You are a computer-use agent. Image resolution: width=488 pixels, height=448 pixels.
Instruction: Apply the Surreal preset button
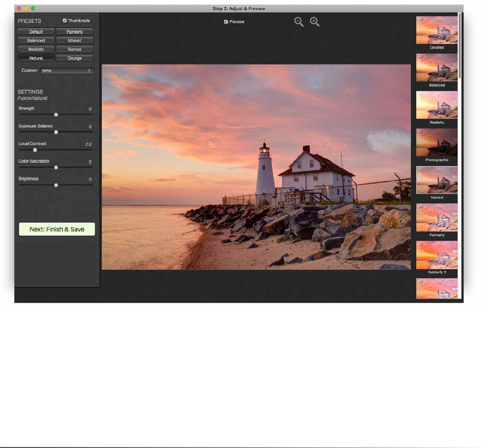click(x=75, y=49)
